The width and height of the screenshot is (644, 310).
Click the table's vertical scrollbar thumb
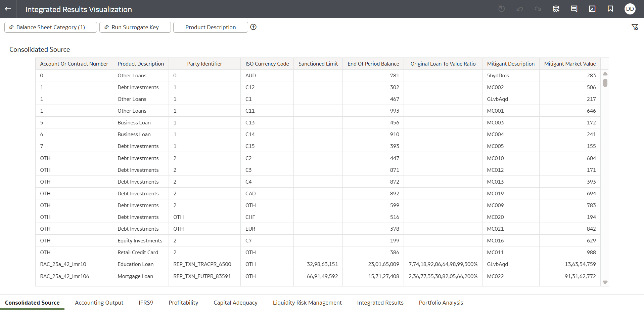(x=605, y=83)
